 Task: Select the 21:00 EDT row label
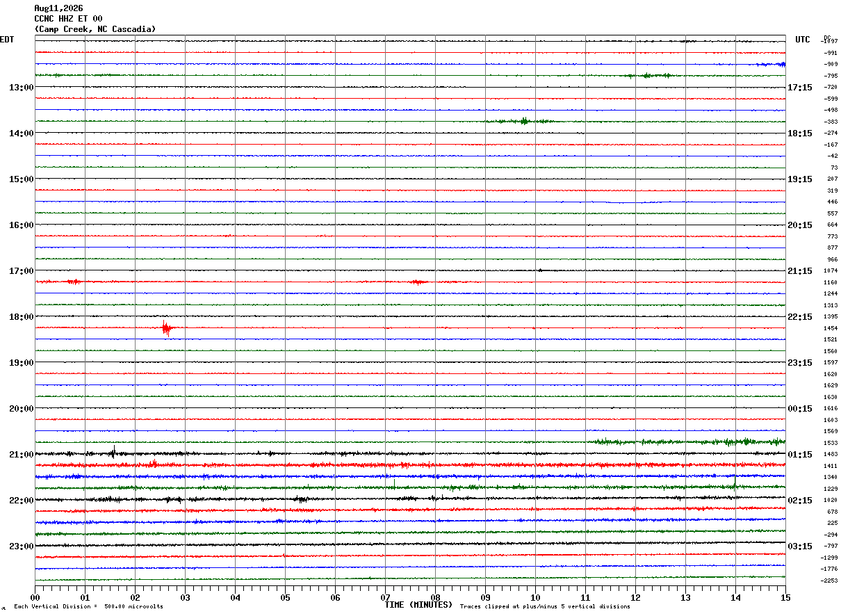click(21, 455)
